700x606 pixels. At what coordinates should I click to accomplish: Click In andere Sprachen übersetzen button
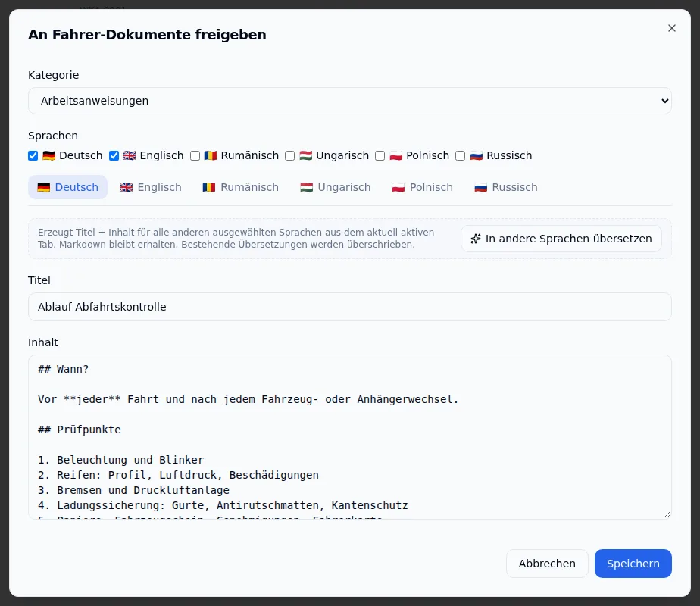point(561,239)
